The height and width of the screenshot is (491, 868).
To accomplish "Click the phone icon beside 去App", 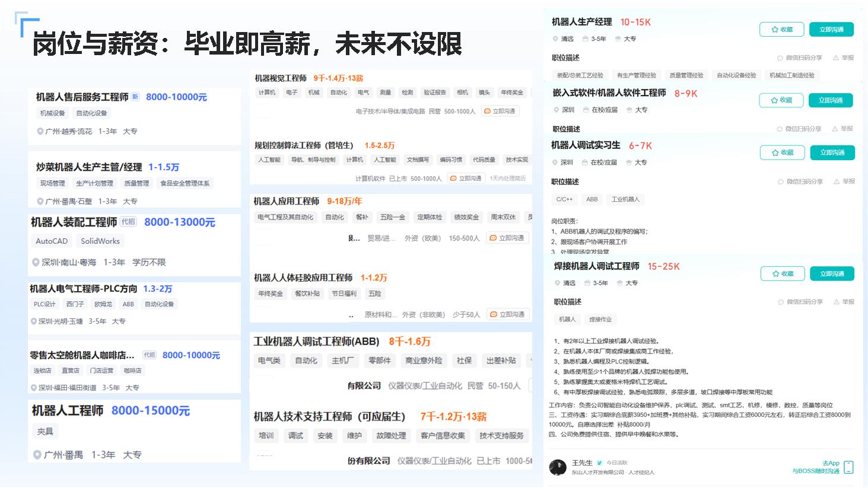I will click(848, 467).
